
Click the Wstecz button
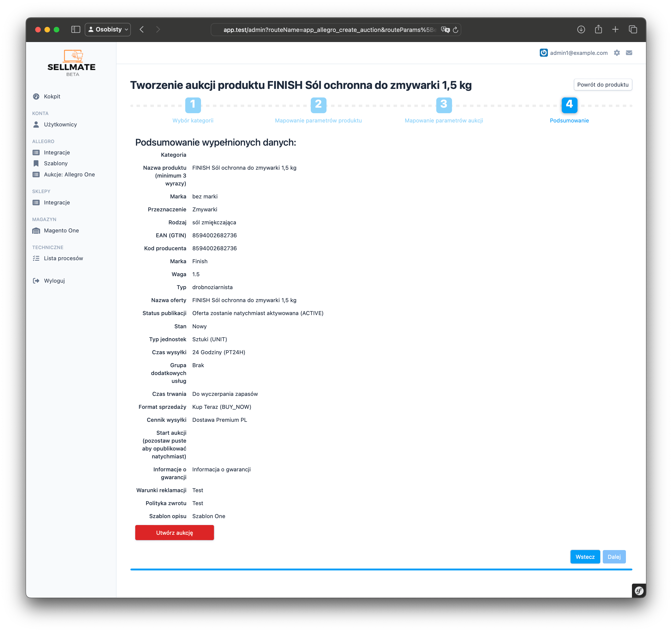click(x=585, y=557)
